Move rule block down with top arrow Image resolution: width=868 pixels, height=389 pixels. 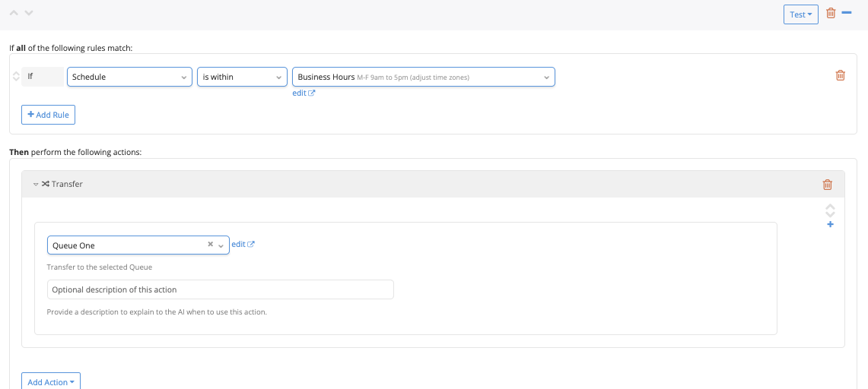tap(29, 12)
